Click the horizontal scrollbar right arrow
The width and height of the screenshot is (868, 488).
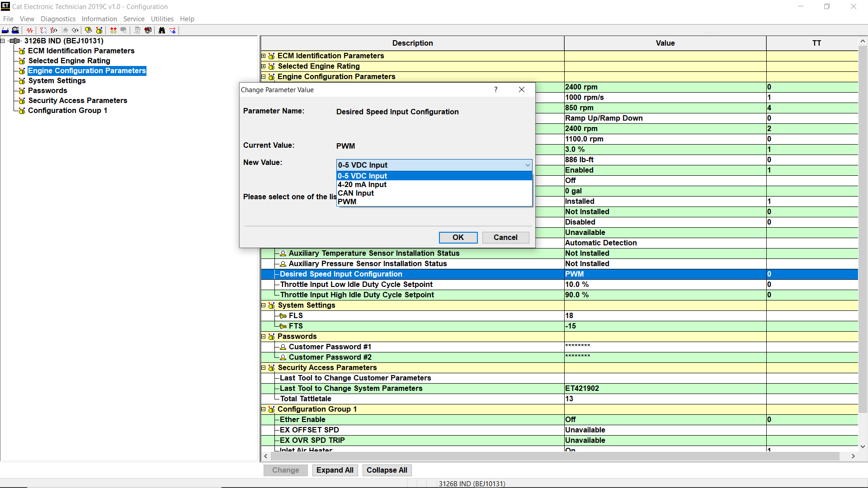tap(853, 456)
